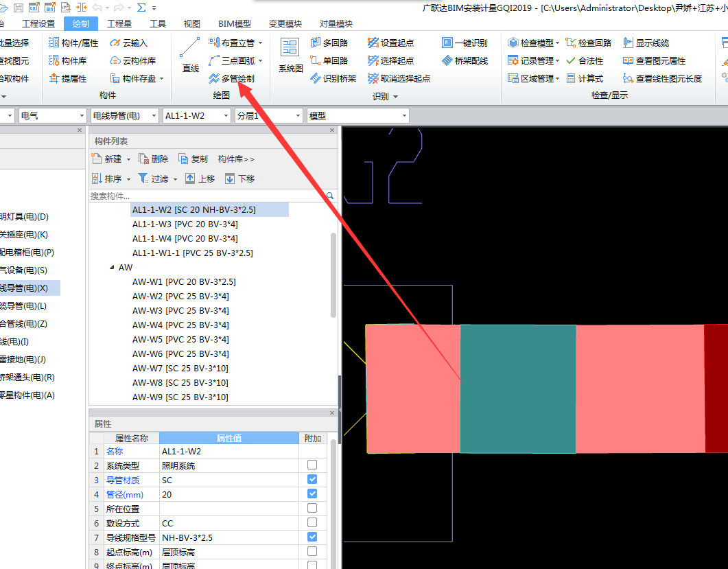Run 一键识别 one-click recognition
The height and width of the screenshot is (569, 728).
[x=465, y=43]
